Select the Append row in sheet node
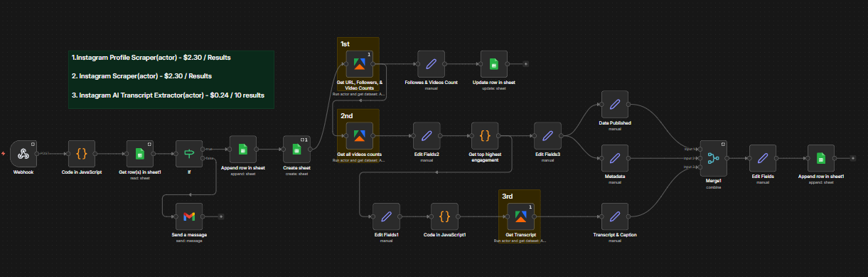This screenshot has width=868, height=277. pos(242,149)
